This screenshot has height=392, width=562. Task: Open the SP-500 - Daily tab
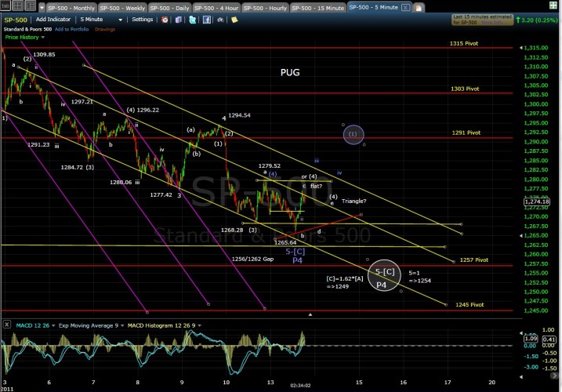click(169, 8)
